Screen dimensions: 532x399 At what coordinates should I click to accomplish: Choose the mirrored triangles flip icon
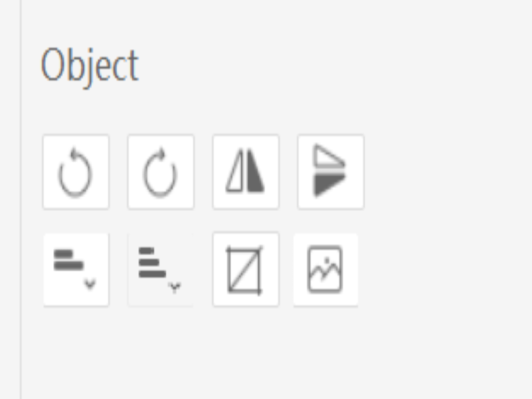pyautogui.click(x=246, y=172)
